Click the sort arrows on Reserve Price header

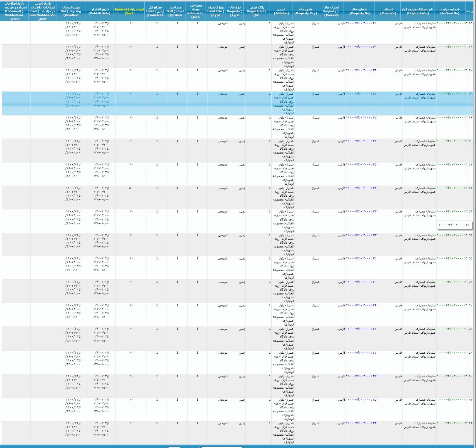117,13
